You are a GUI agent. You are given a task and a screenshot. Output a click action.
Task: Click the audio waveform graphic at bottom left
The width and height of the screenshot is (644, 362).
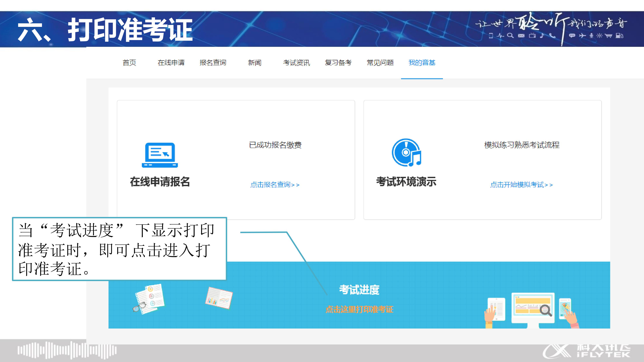[x=67, y=350]
